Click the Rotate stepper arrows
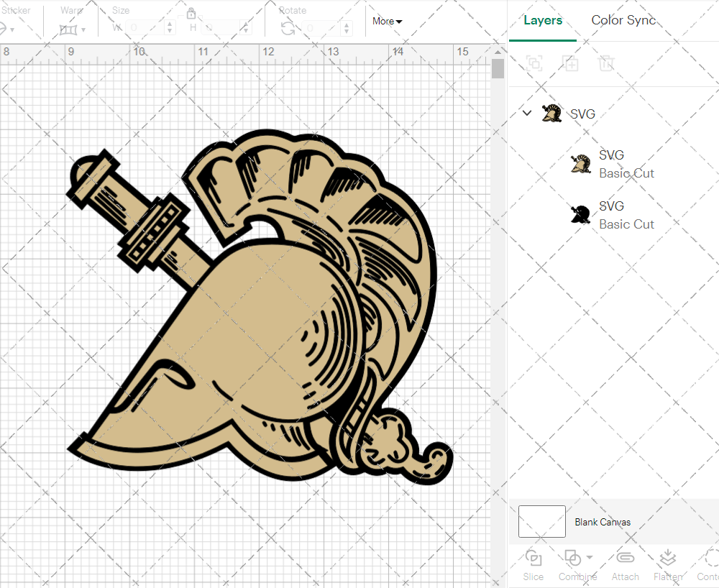 point(347,28)
